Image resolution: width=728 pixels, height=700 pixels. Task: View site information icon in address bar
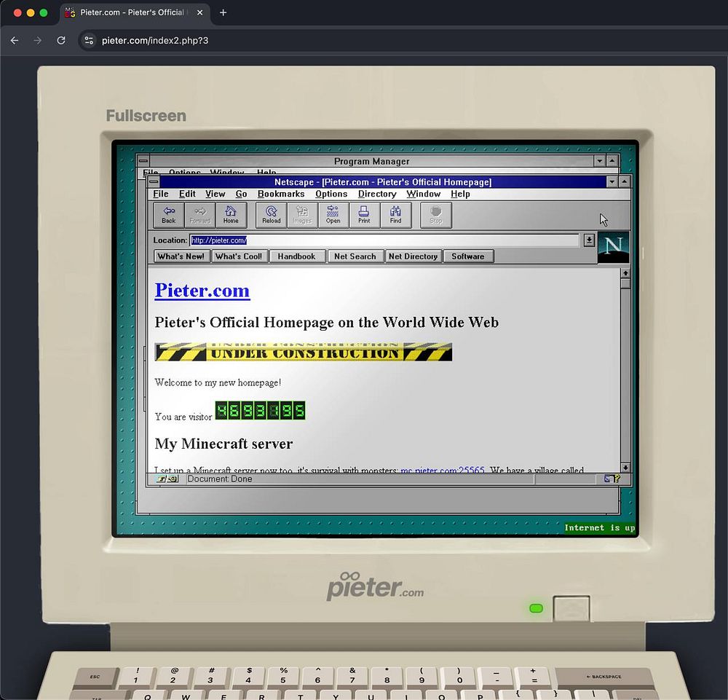click(x=89, y=40)
